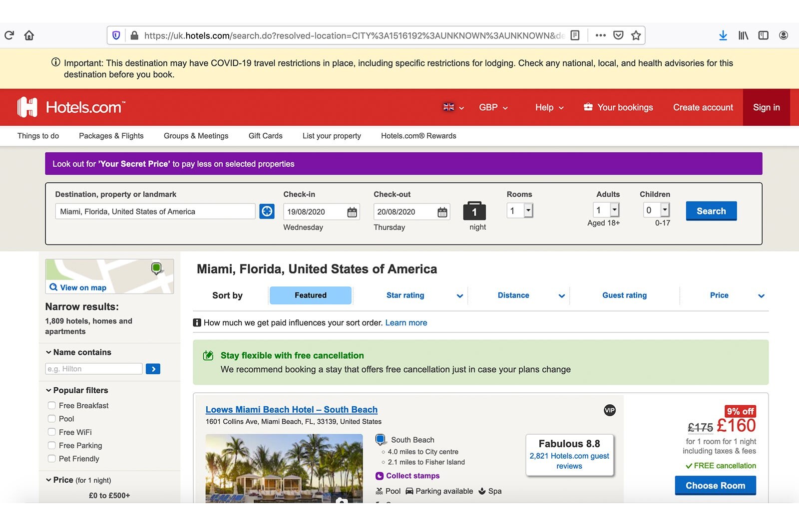Submit the Name contains arrow button

click(153, 369)
